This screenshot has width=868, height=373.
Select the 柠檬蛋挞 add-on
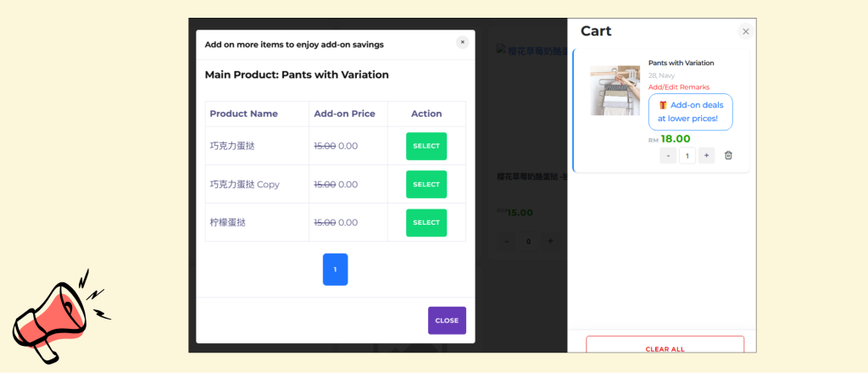click(426, 222)
